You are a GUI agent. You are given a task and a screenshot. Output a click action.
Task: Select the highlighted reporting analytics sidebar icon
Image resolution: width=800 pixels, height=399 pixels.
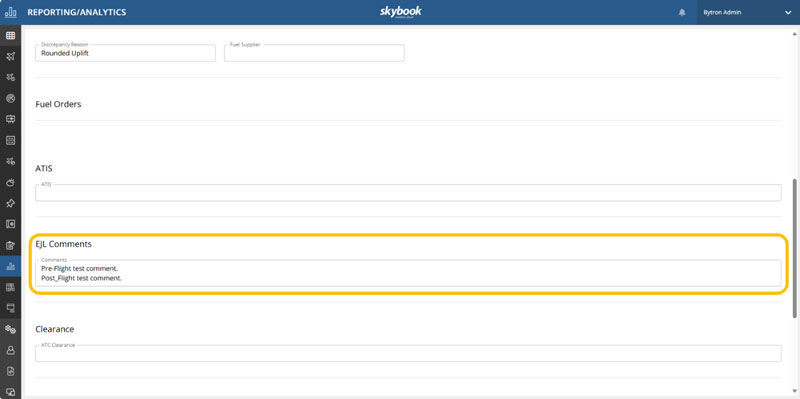(x=10, y=266)
